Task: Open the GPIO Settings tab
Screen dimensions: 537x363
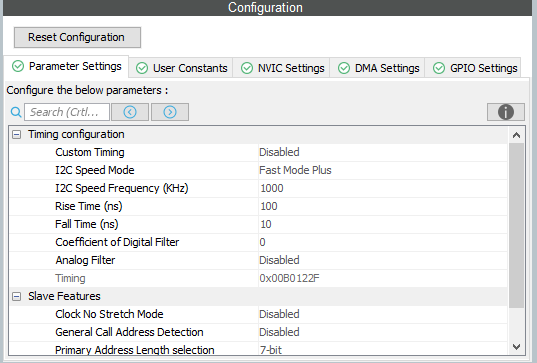Action: [x=474, y=68]
